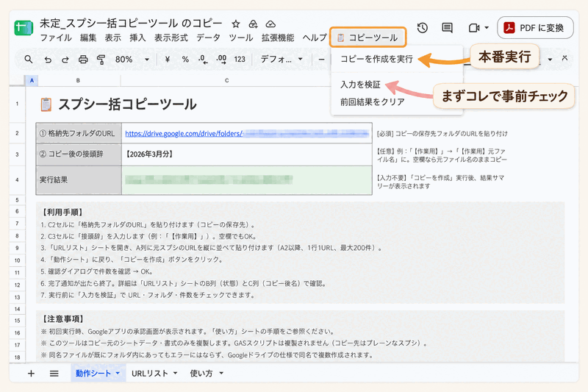Viewport: 588px width, 392px height.
Task: Open the comments icon
Action: coord(447,28)
